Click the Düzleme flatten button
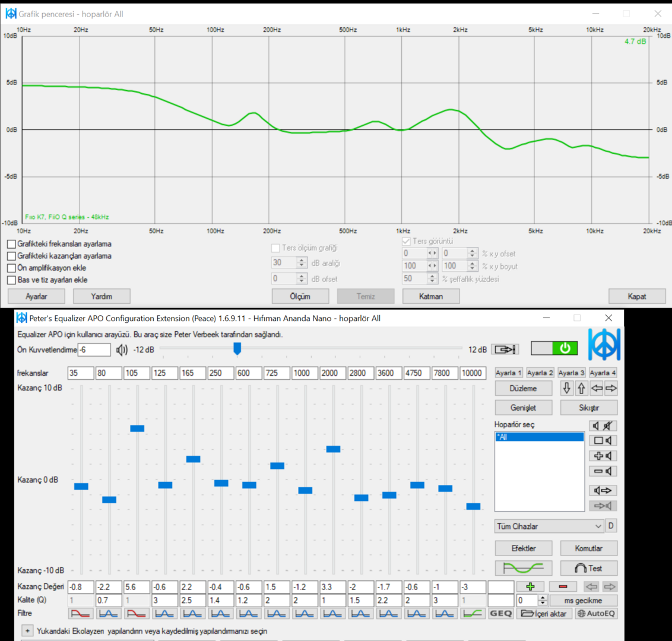Viewport: 672px width, 641px height. (x=523, y=389)
